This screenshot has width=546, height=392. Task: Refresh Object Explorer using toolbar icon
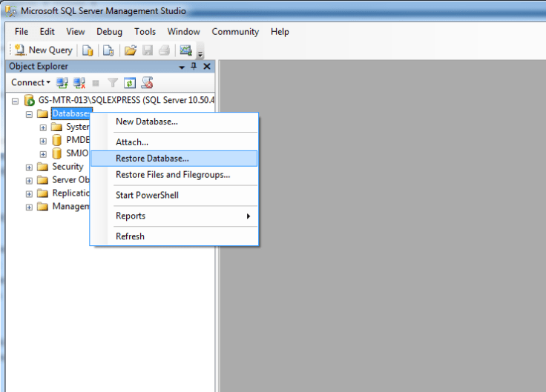[x=130, y=83]
